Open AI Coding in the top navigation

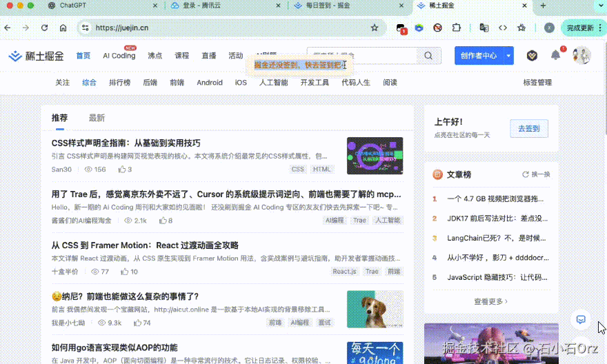119,56
